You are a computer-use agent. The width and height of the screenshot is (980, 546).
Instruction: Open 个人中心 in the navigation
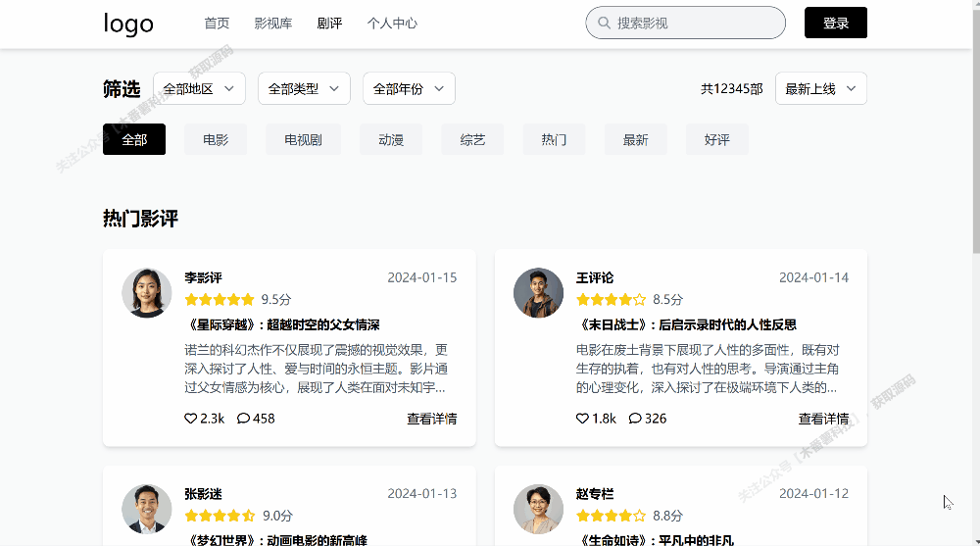coord(392,24)
